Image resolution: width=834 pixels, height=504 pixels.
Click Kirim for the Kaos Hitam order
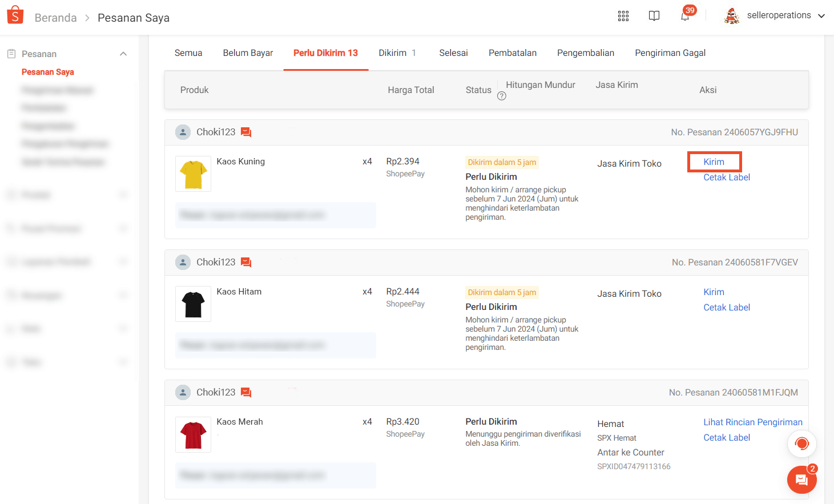click(714, 292)
